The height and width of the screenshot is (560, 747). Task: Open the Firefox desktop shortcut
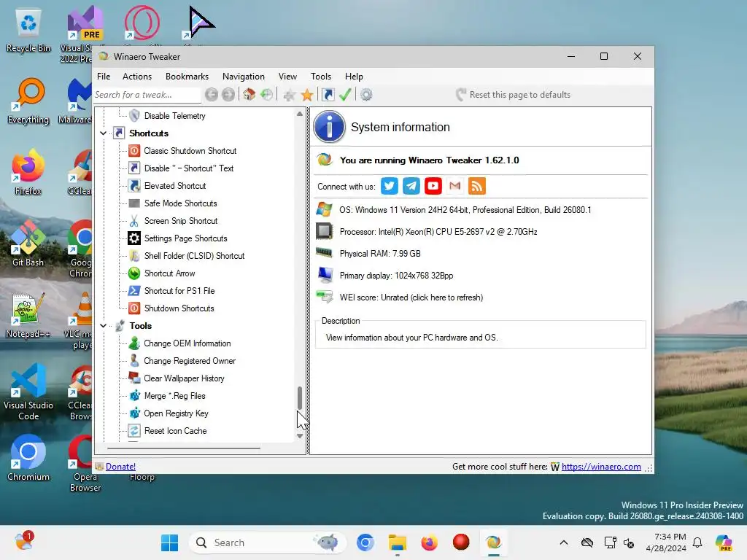[28, 172]
